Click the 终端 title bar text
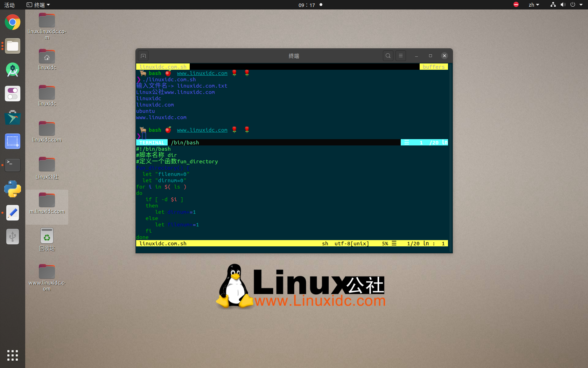The image size is (588, 368). coord(294,56)
